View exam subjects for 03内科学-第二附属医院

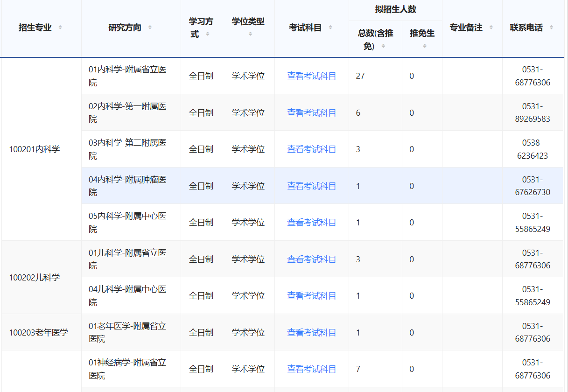311,149
